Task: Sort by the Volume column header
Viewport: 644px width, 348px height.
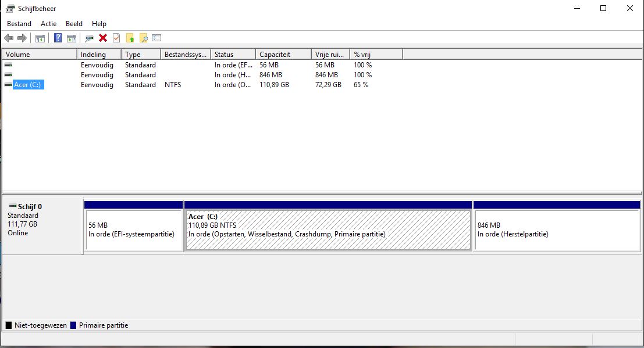Action: click(40, 54)
